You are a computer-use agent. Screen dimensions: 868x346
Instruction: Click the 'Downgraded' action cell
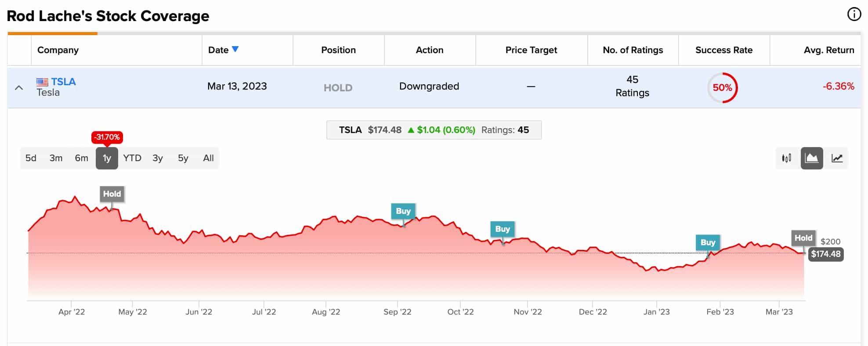coord(429,86)
